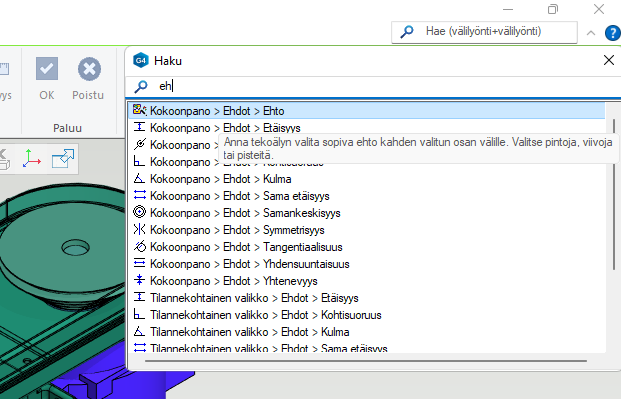Restore down the application window
The height and width of the screenshot is (399, 622).
point(553,9)
